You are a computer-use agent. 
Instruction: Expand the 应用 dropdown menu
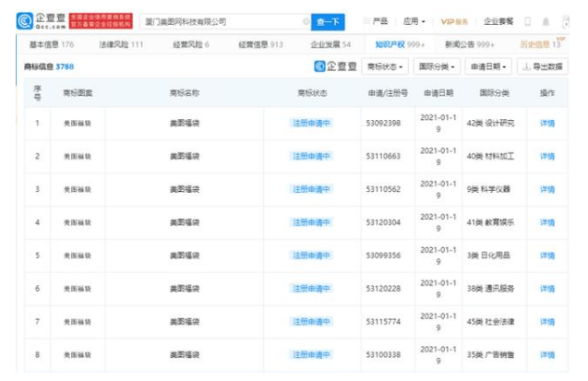point(414,21)
